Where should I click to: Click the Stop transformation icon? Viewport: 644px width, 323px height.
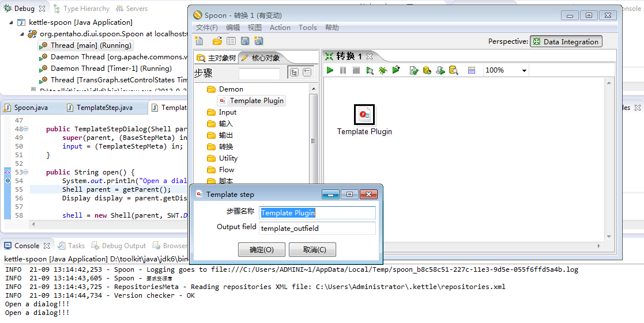pyautogui.click(x=356, y=70)
